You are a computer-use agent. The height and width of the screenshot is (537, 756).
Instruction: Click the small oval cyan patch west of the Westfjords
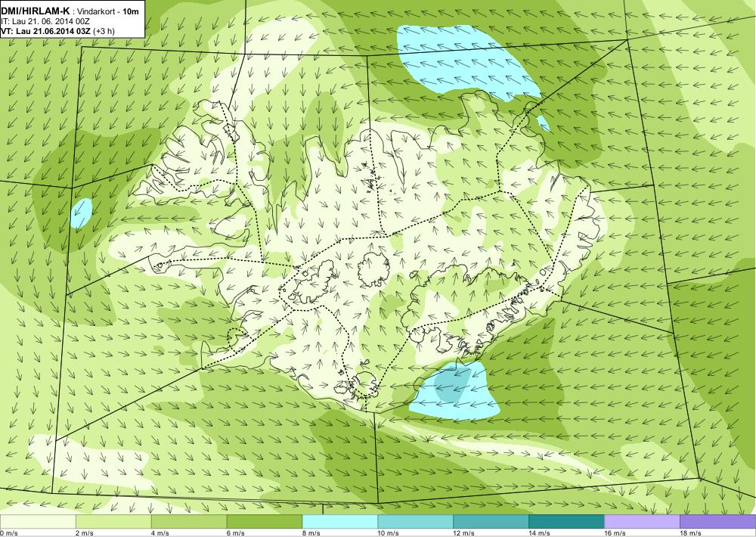pyautogui.click(x=81, y=213)
